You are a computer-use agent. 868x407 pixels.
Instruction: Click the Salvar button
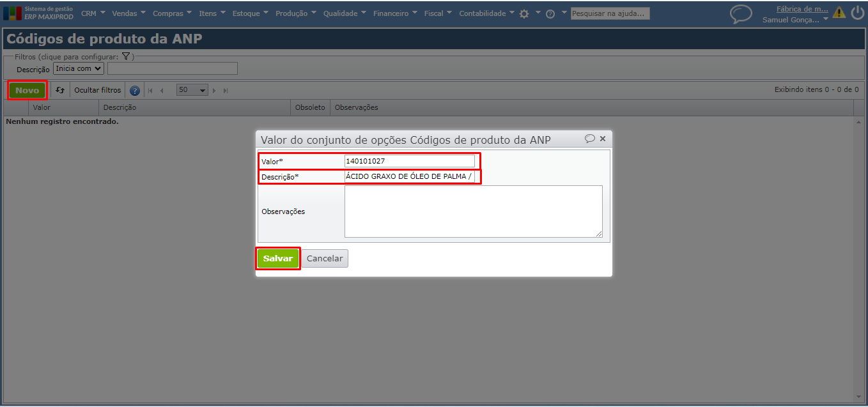click(x=278, y=258)
